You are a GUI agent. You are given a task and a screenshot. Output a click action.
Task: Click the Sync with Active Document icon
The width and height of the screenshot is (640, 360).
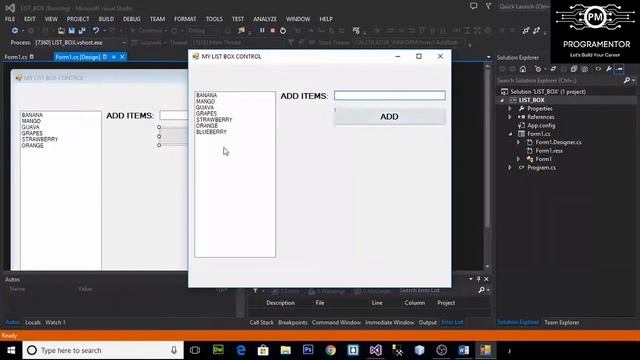553,69
